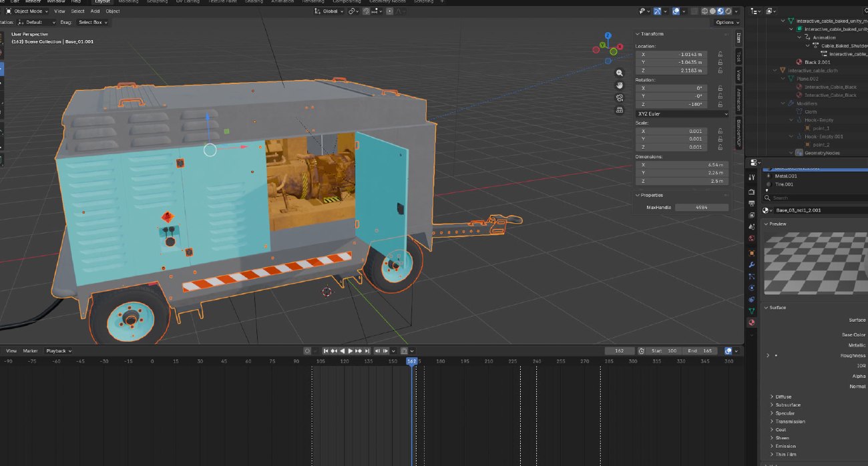Screen dimensions: 868x466
Task: Open the Render properties tab icon
Action: click(751, 192)
